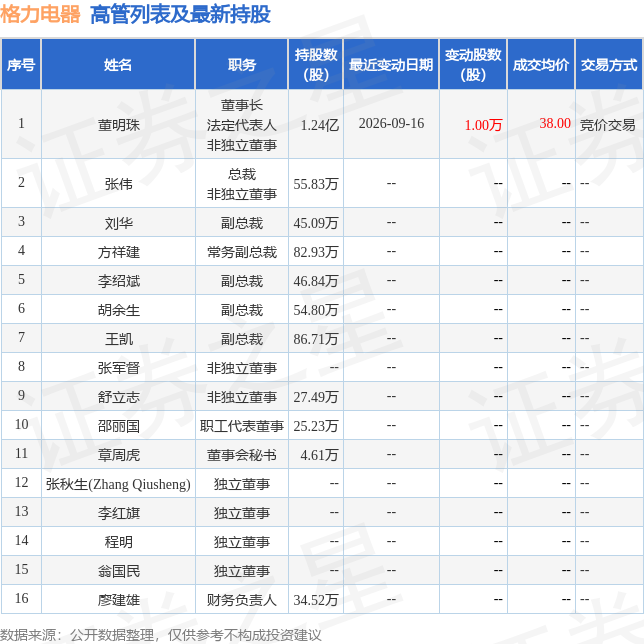644x644 pixels.
Task: Click the 成交均价 column header
Action: (540, 64)
